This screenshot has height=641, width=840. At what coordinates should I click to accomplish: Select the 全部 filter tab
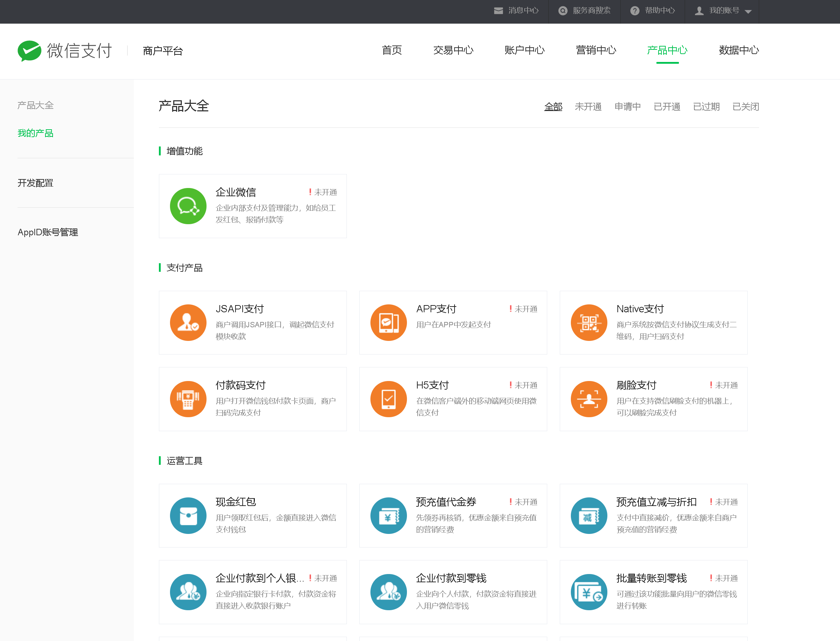coord(553,106)
